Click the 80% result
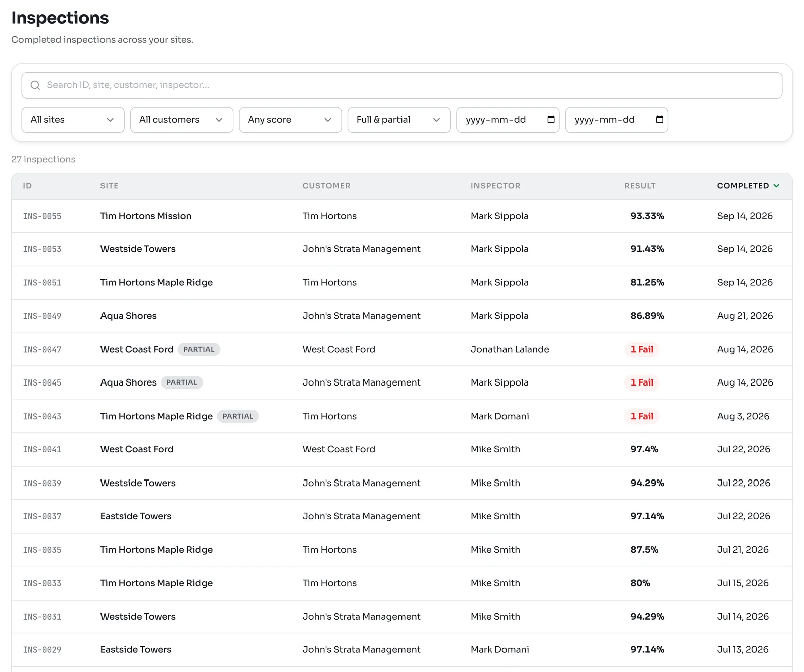The height and width of the screenshot is (672, 804). (640, 583)
